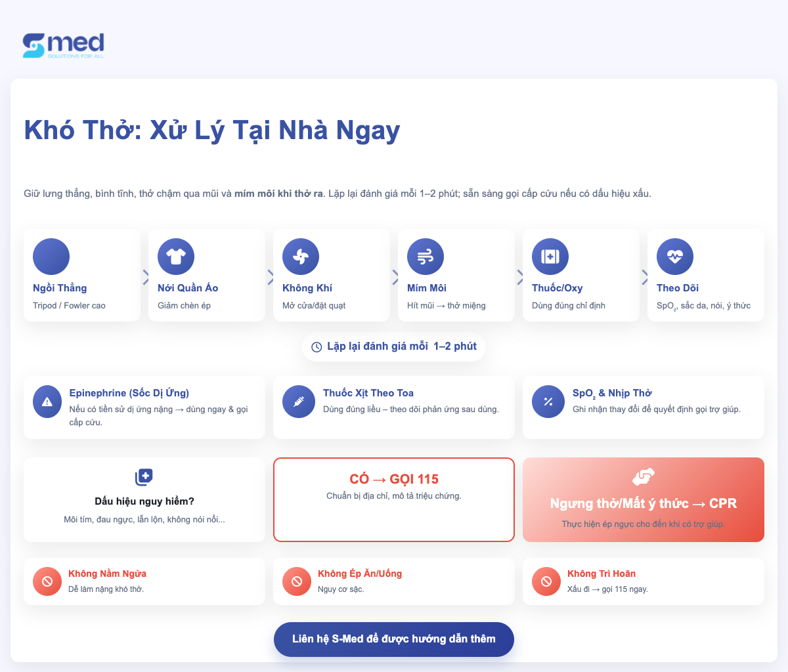788x672 pixels.
Task: Click the wind icon above Mím Môi
Action: point(426,257)
